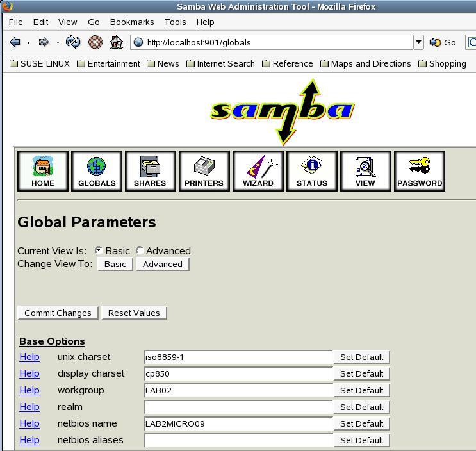The image size is (476, 451).
Task: Open the Go menu
Action: click(94, 22)
